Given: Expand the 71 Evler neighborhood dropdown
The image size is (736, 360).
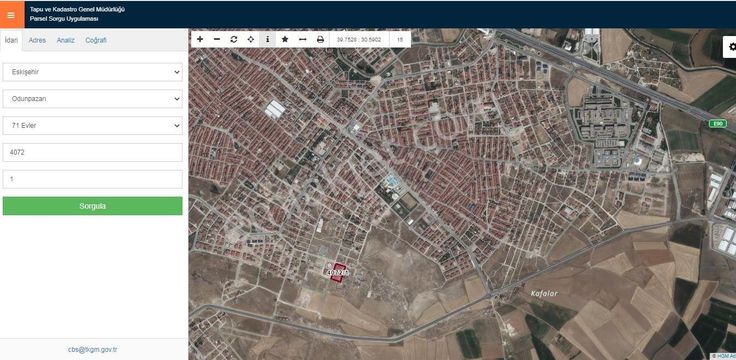Looking at the screenshot, I should click(92, 126).
